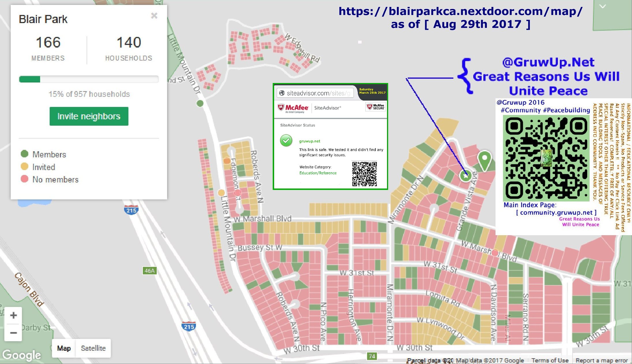632x364 pixels.
Task: Click the yellow marker beside Little Mountain Dr
Action: coord(221,192)
